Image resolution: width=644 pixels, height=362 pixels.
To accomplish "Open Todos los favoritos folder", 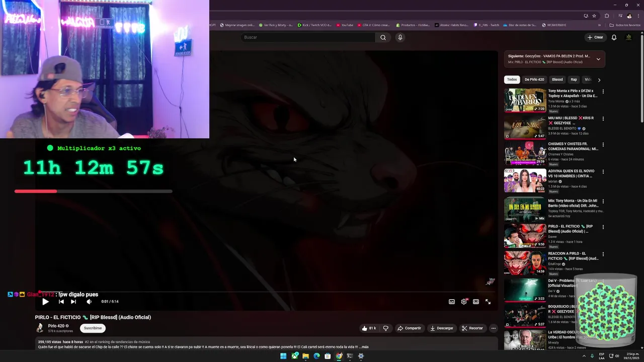I will 625,25.
